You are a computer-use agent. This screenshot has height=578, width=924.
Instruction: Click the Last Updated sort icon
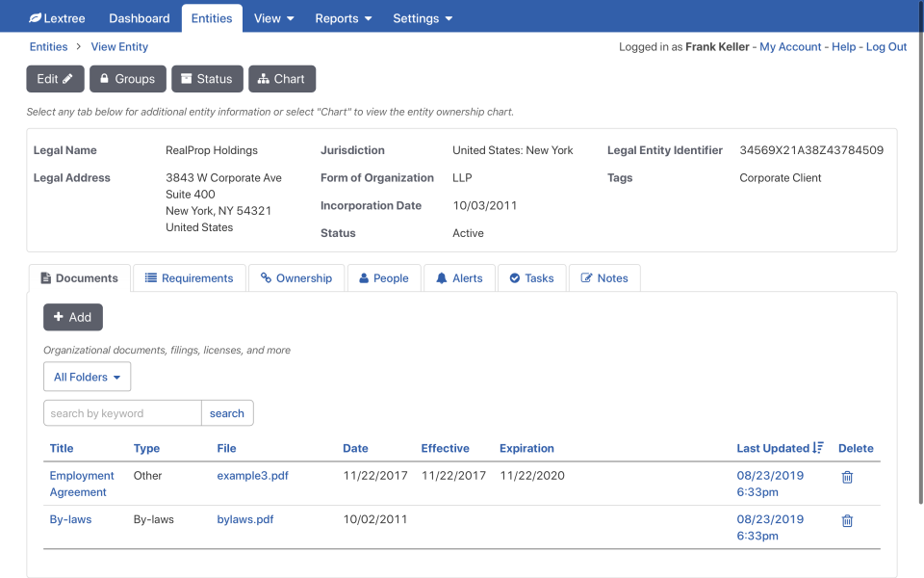click(x=818, y=447)
